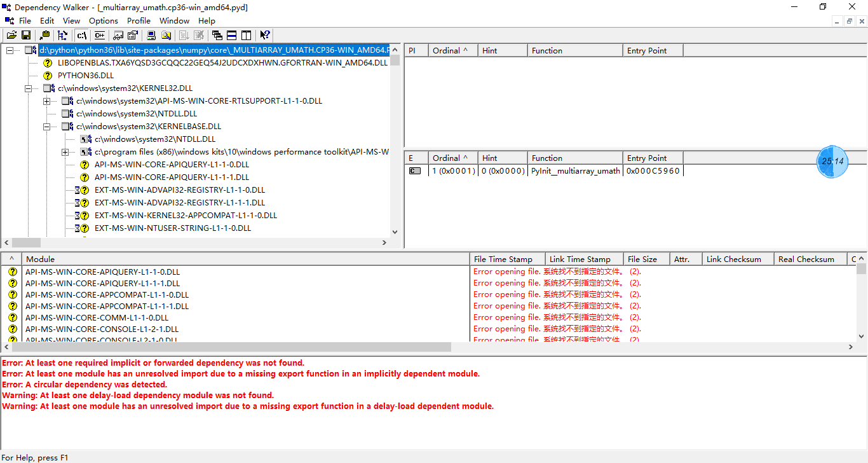The image size is (868, 463).
Task: Open module Properties toolbar icon
Action: point(133,36)
